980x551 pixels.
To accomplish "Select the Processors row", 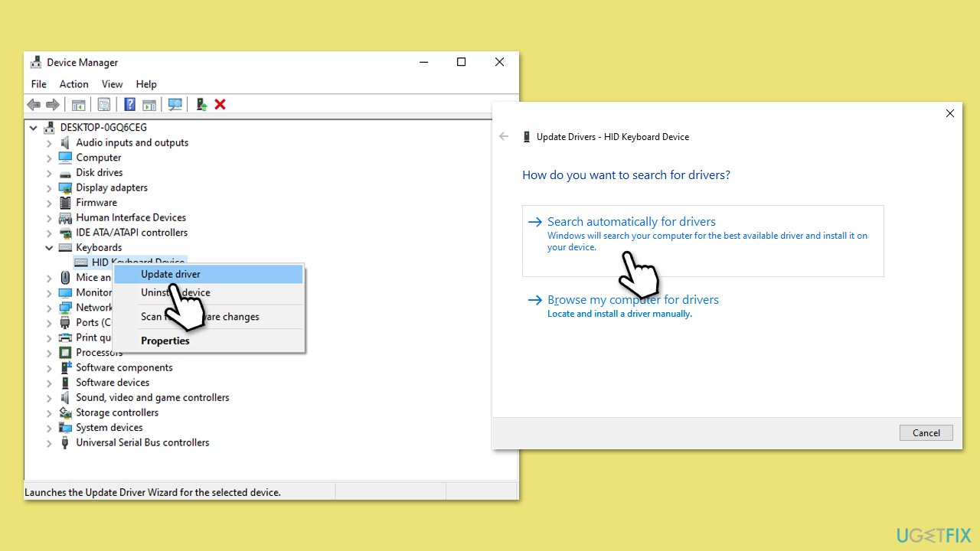I will tap(100, 353).
